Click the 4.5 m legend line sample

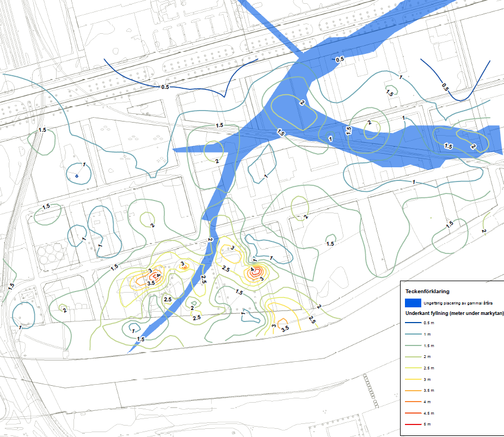413,413
